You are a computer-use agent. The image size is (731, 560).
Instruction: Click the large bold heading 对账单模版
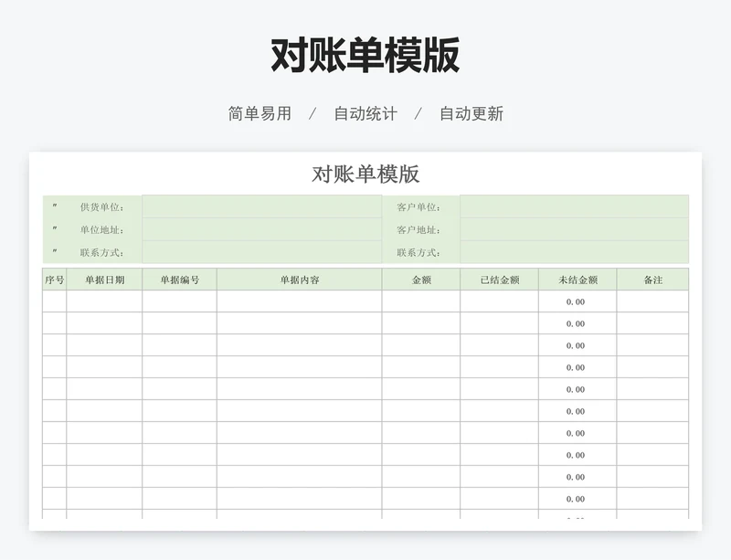[x=365, y=56]
